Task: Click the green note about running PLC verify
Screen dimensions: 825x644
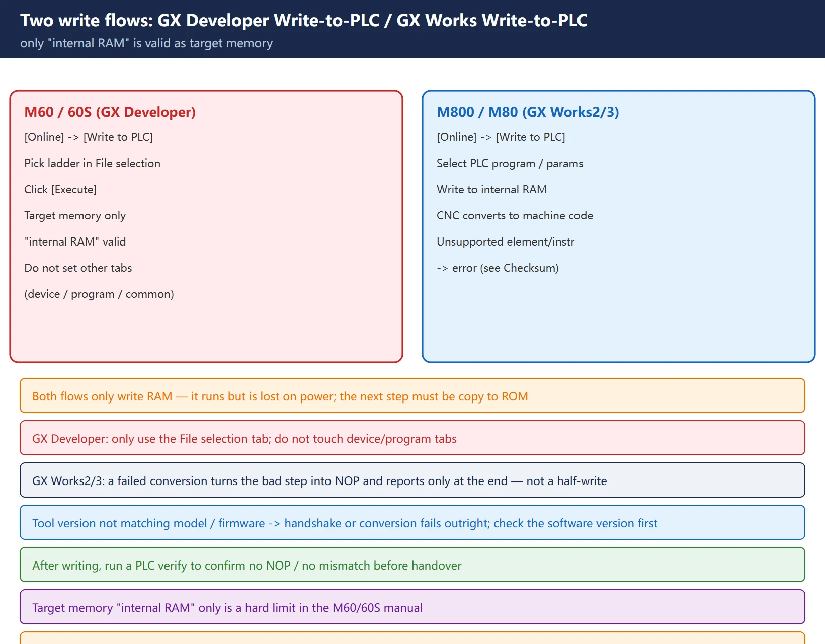Action: [x=412, y=565]
